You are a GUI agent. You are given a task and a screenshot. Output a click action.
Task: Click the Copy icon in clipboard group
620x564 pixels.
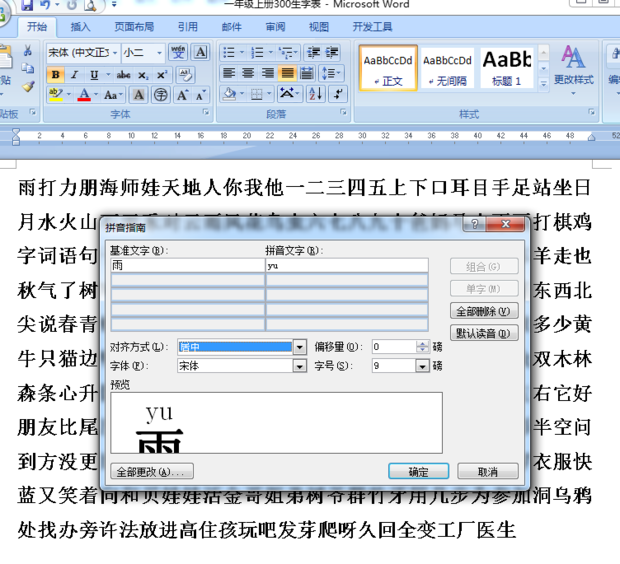[28, 68]
